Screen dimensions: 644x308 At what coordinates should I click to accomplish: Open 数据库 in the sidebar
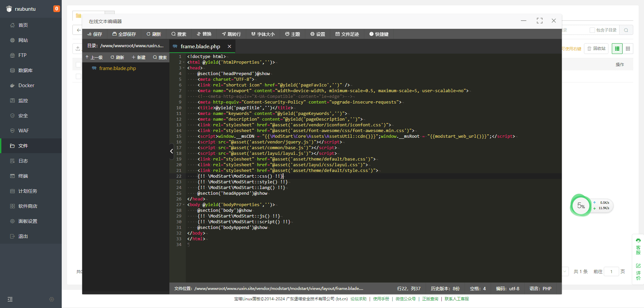pyautogui.click(x=25, y=70)
